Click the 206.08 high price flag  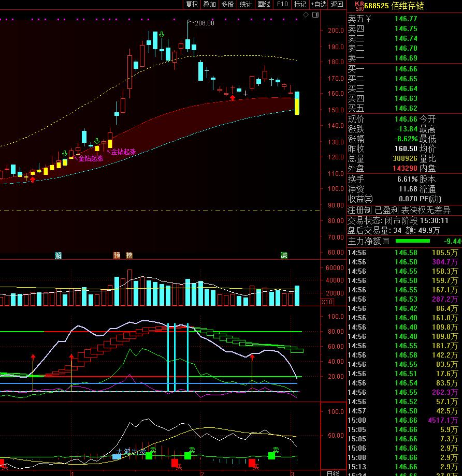tap(204, 23)
